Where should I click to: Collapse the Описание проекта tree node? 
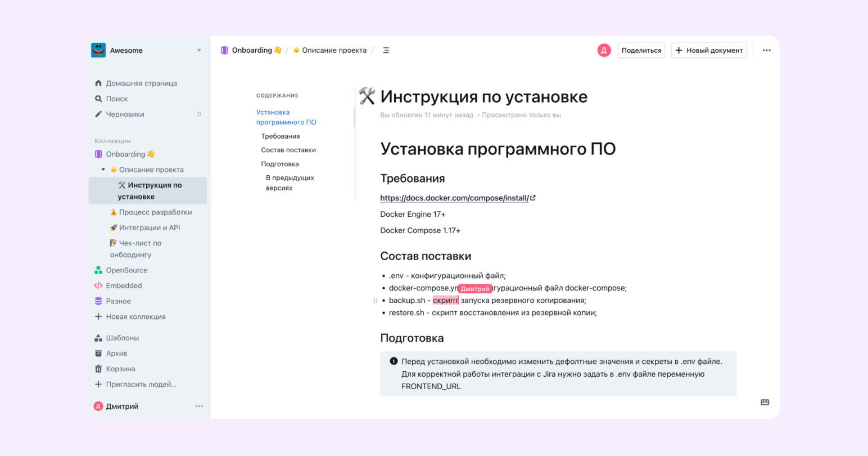click(x=103, y=170)
